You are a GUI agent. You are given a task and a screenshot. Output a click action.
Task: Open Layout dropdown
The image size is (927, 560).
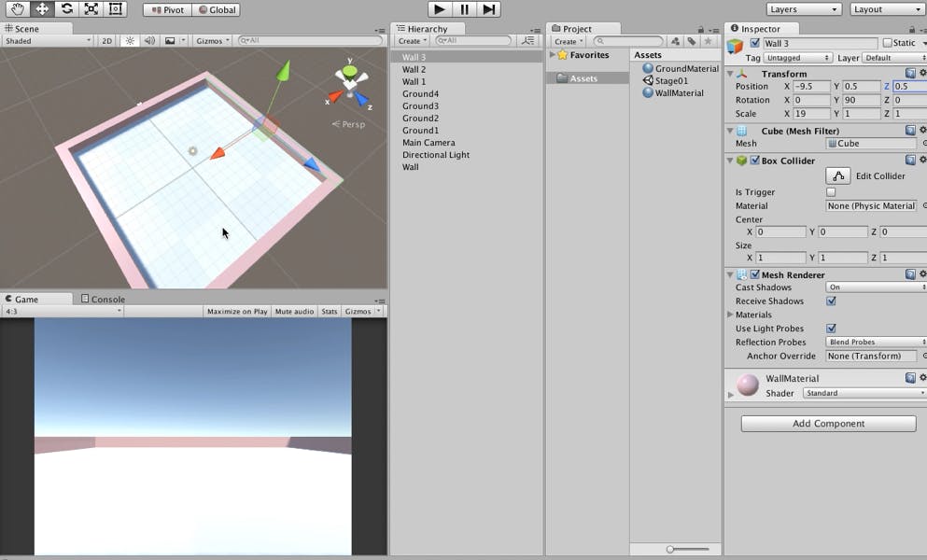coord(889,9)
